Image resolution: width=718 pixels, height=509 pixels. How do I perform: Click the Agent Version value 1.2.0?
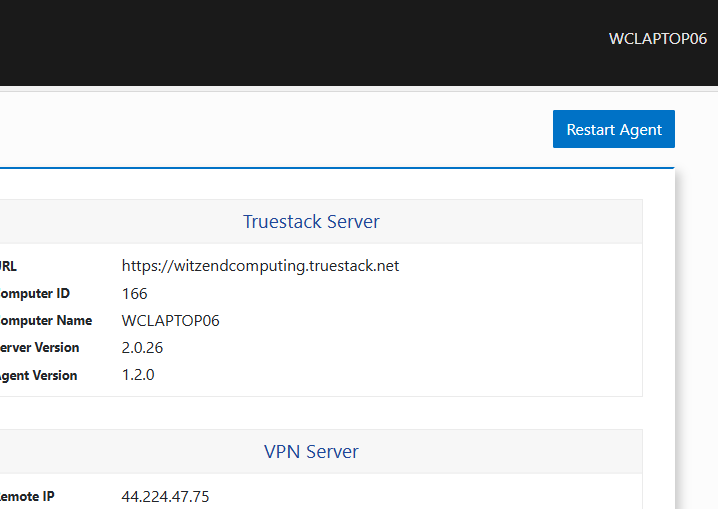click(138, 375)
